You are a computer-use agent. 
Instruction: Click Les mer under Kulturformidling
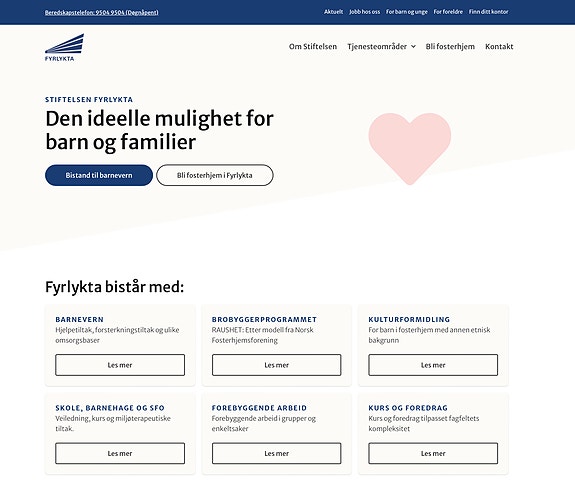coord(433,365)
